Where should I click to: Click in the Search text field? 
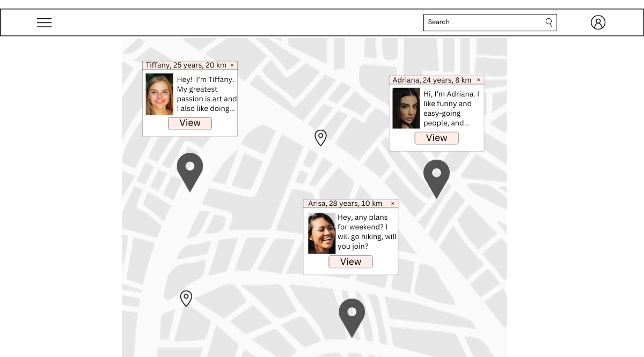(483, 23)
